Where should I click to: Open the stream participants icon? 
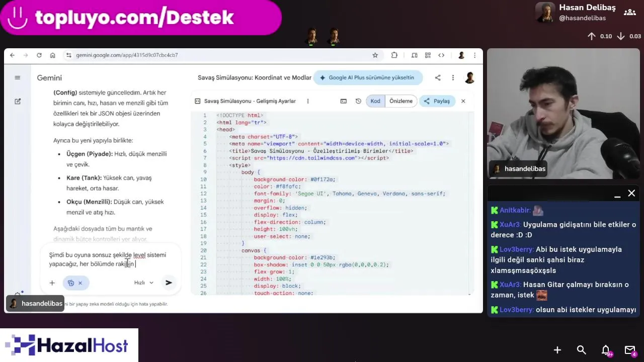tap(629, 12)
